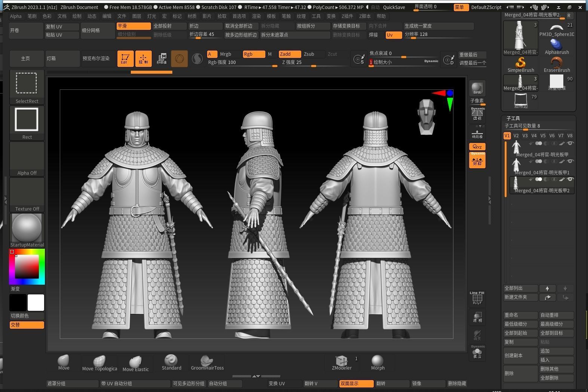Pick the SelectRect selection brush

point(27,87)
